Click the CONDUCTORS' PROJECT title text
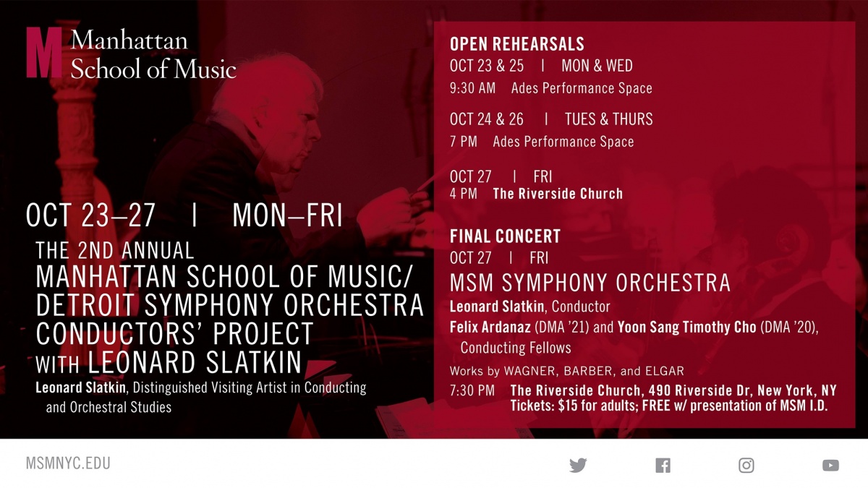868x488 pixels. tap(174, 333)
